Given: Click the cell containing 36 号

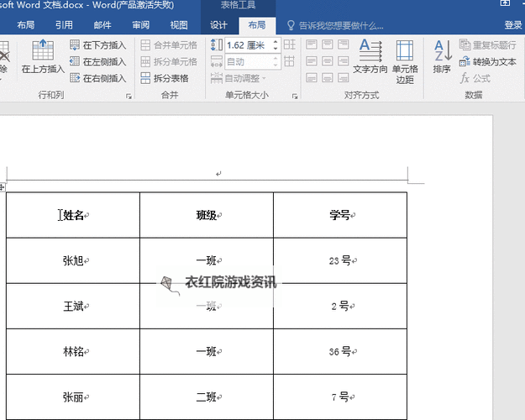Looking at the screenshot, I should (x=340, y=352).
